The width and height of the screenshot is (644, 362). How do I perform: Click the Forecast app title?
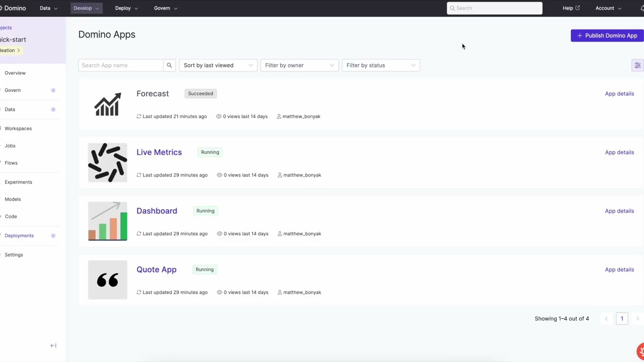click(152, 94)
